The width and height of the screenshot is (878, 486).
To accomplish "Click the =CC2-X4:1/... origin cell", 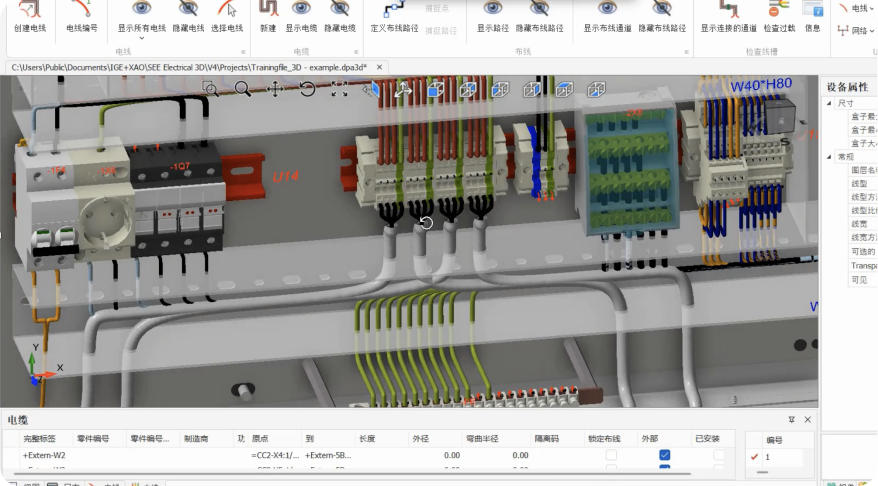I will [275, 455].
